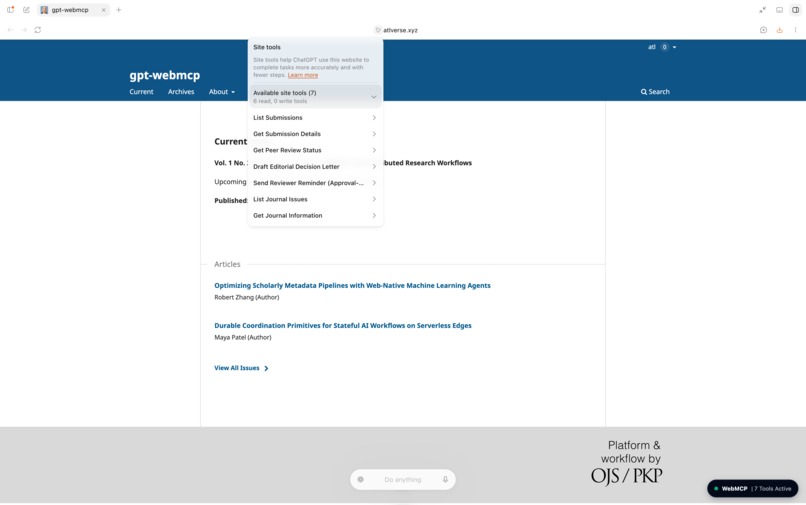Go back with the browser back arrow

click(10, 30)
